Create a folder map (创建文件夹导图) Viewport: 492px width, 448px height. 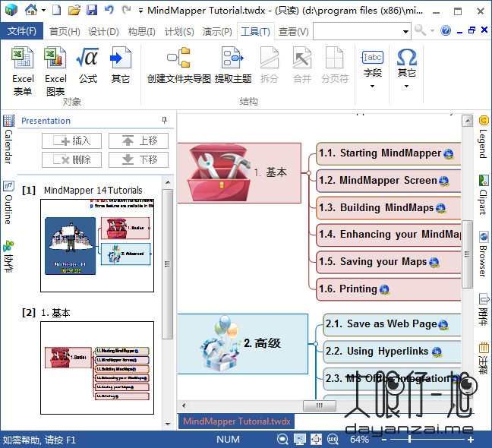[179, 65]
